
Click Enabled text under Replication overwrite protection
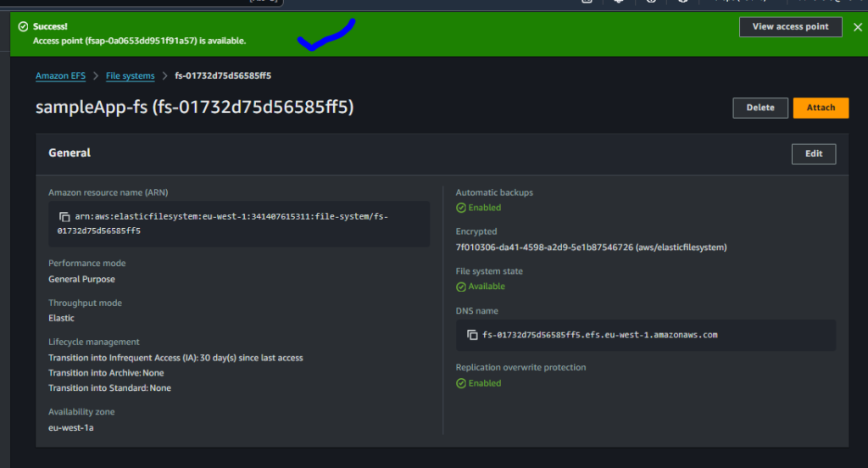coord(484,383)
